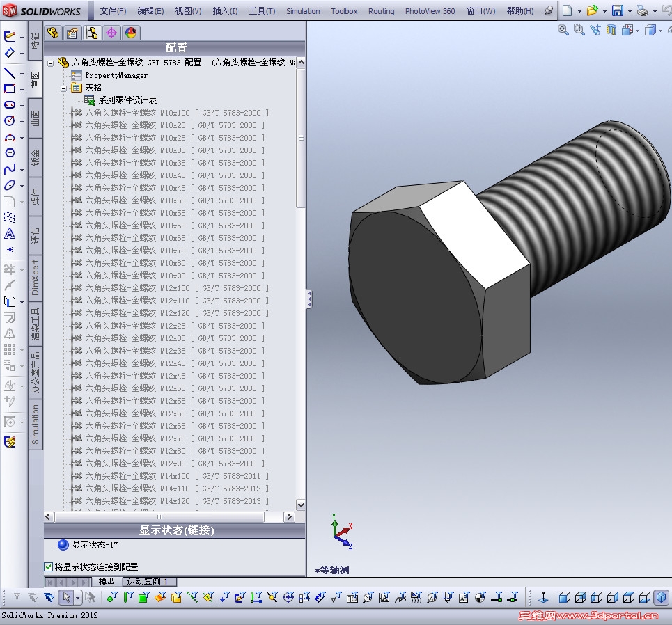
Task: Select the Point sketch tool
Action: click(10, 250)
